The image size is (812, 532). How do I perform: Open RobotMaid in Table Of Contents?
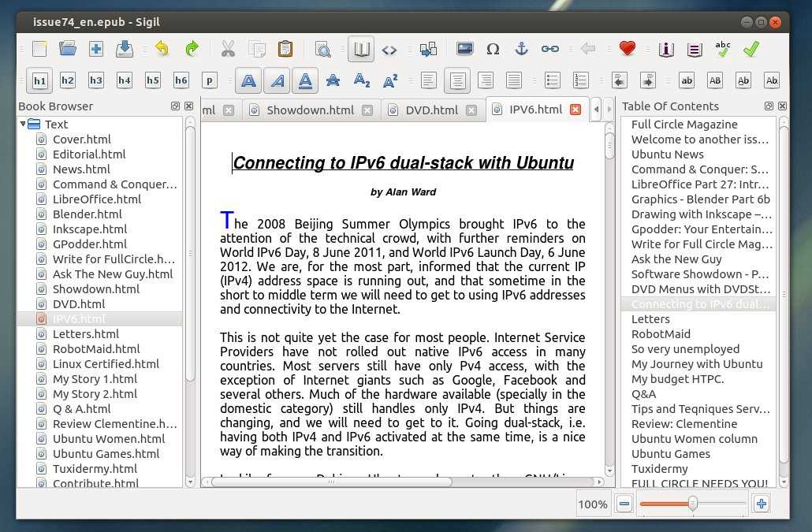(x=661, y=334)
